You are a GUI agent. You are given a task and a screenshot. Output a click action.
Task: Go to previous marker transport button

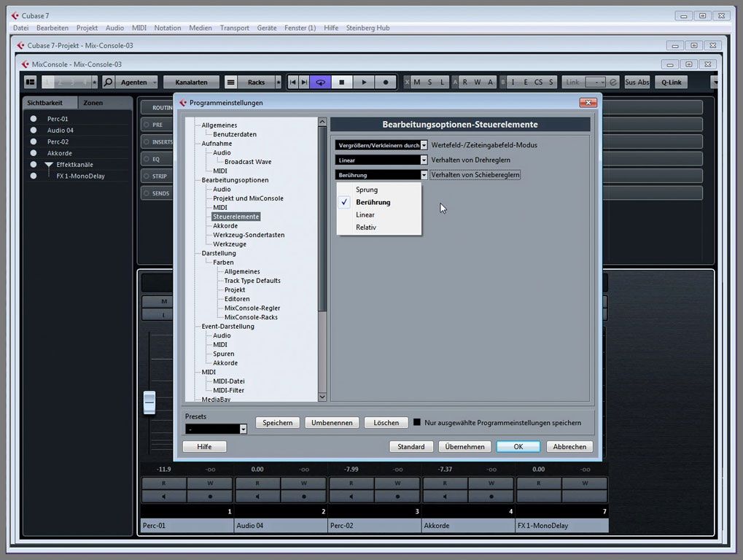(x=293, y=82)
